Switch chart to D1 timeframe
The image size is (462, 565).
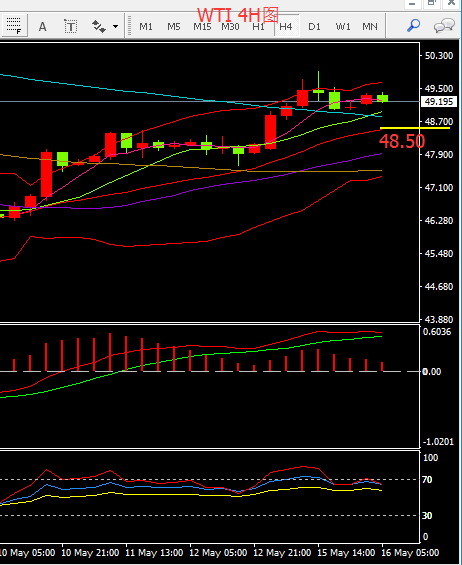314,27
